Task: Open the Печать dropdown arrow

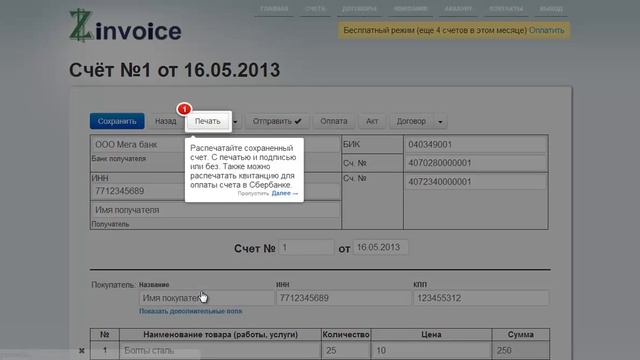Action: 235,122
